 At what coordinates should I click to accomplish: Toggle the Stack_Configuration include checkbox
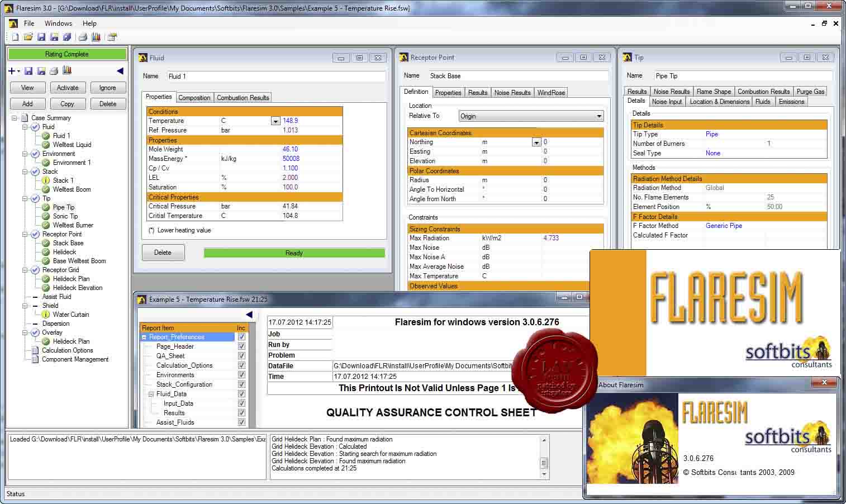[x=241, y=384]
